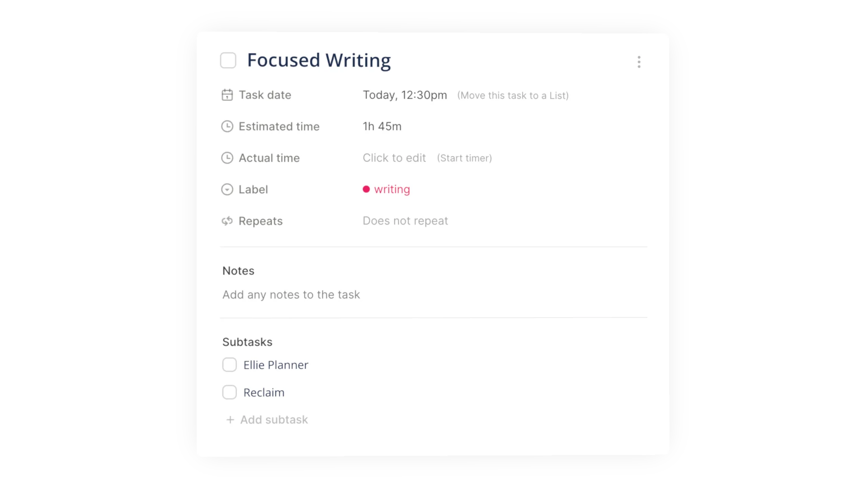Change the Today, 12:30pm task date
868x488 pixels.
click(405, 95)
